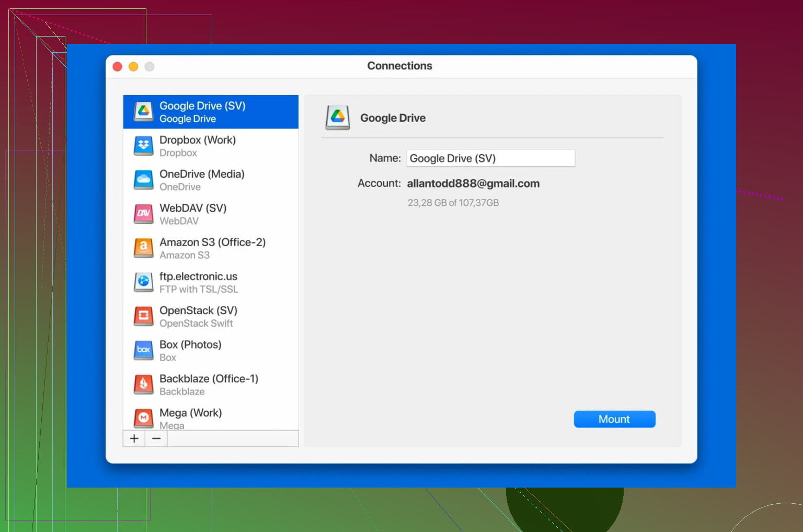803x532 pixels.
Task: Select Google Drive (SV) connection row
Action: pos(211,112)
